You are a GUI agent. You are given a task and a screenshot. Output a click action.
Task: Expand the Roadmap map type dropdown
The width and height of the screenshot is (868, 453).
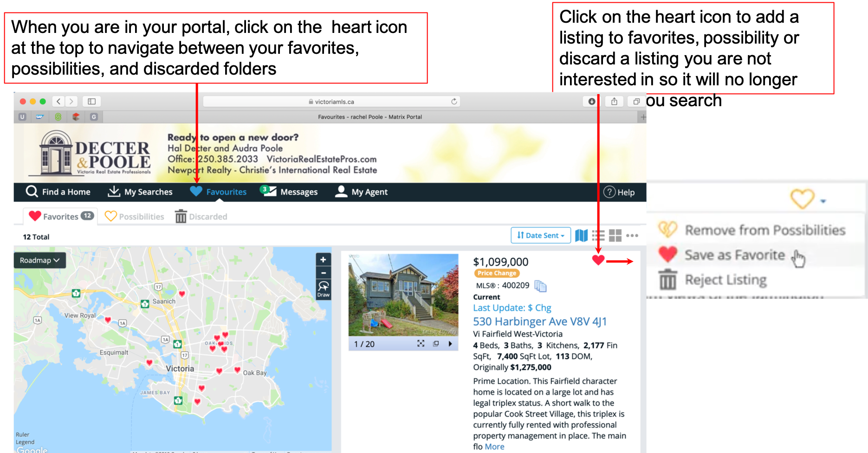pos(39,260)
